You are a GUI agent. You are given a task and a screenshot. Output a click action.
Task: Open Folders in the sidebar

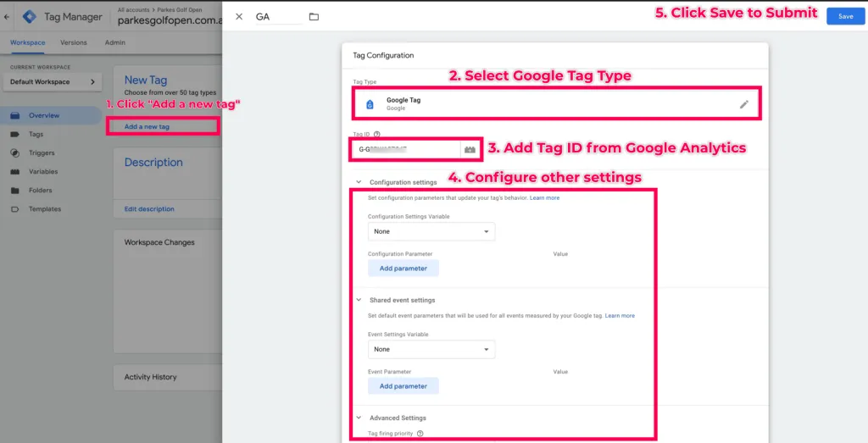pyautogui.click(x=41, y=191)
